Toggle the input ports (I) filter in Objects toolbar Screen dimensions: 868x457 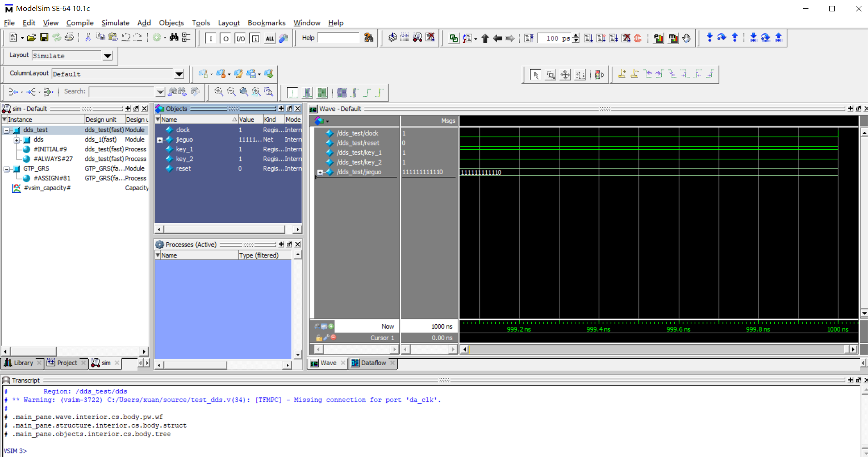(210, 38)
